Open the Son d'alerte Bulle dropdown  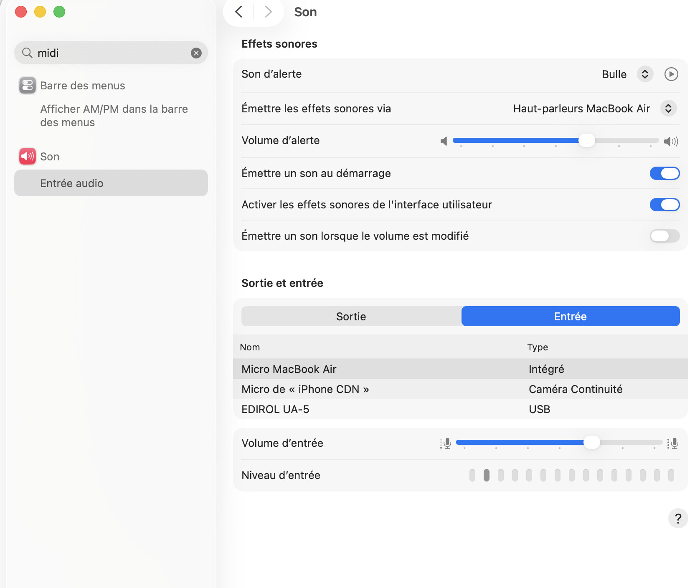(645, 74)
